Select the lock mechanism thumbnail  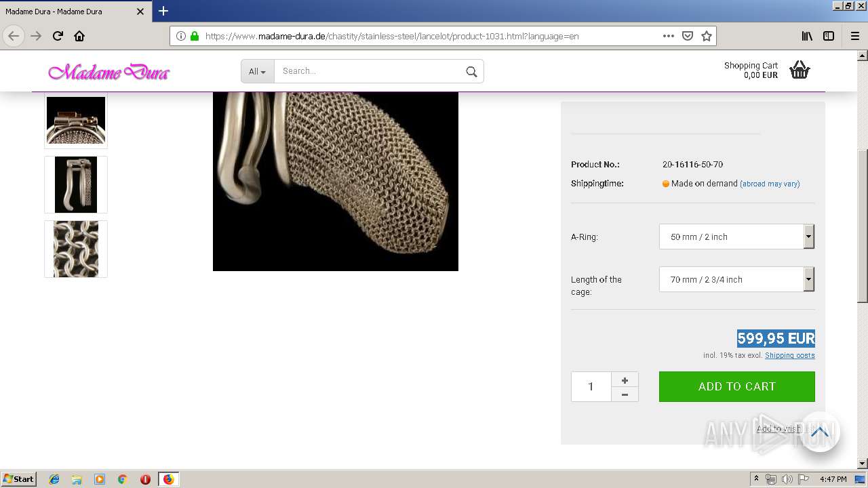click(76, 121)
